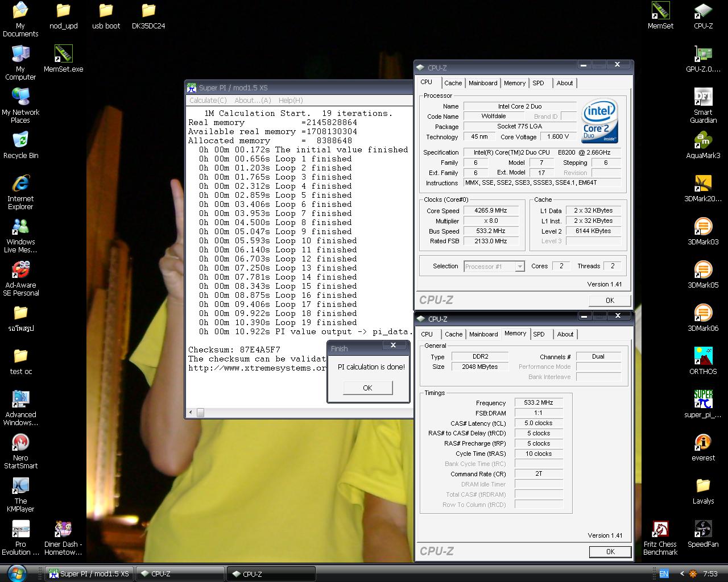This screenshot has width=728, height=582.
Task: Open the Recycle Bin
Action: point(20,145)
